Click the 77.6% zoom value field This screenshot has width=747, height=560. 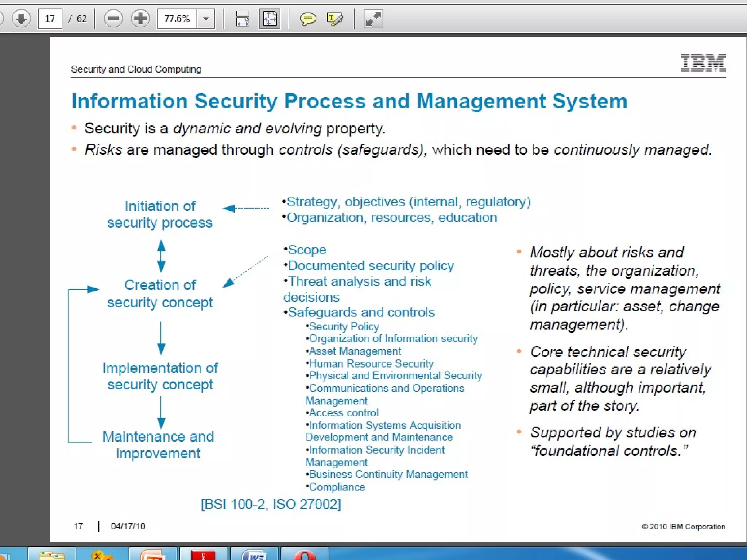[x=177, y=19]
